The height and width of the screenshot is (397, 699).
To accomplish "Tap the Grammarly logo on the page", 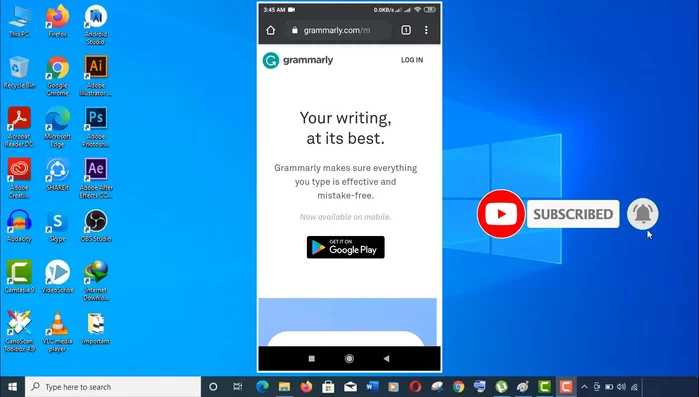I will pos(298,60).
